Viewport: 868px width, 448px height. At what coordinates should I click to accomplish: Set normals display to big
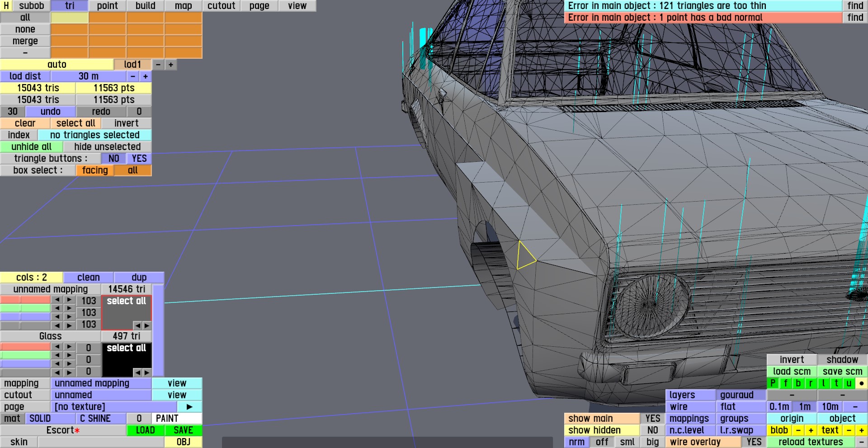pos(653,442)
